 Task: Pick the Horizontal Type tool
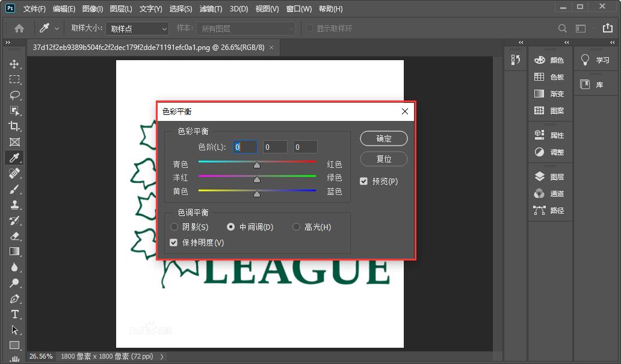[14, 314]
